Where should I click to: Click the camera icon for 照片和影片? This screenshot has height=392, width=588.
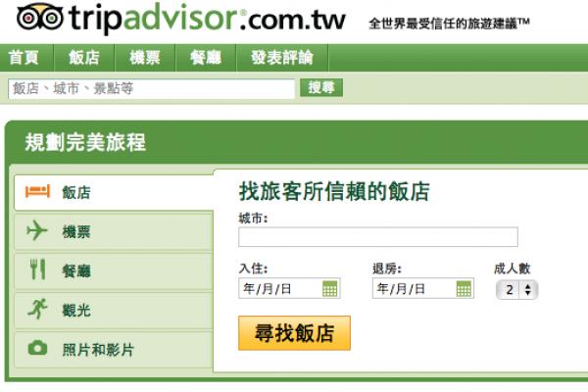(37, 348)
